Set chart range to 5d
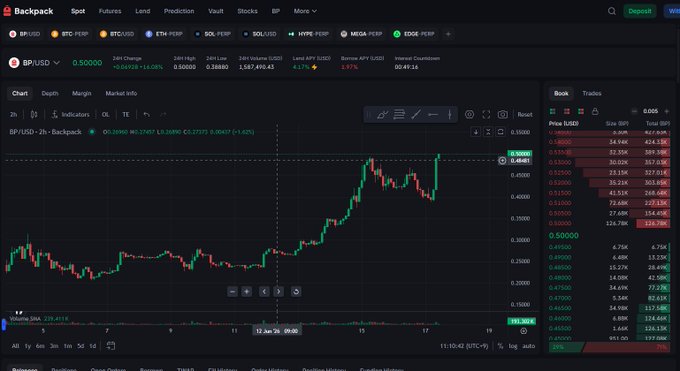The height and width of the screenshot is (371, 680). point(81,346)
